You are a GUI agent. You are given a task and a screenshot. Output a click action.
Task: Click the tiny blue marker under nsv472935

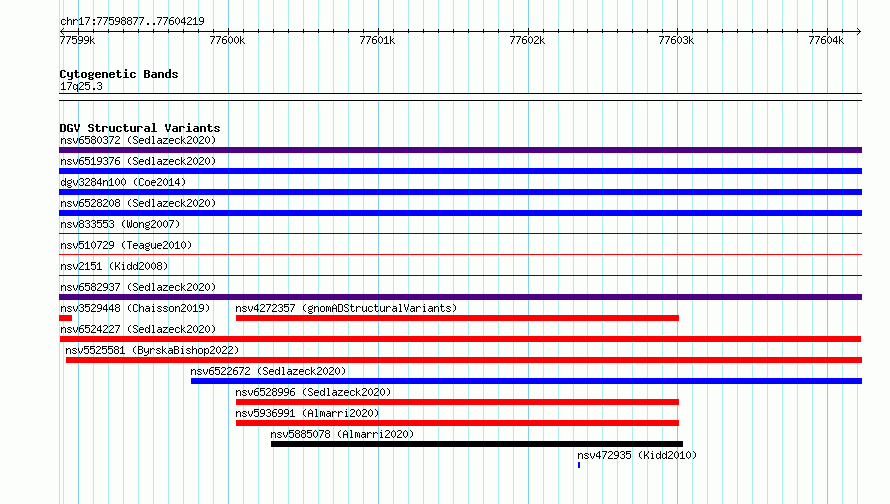pyautogui.click(x=579, y=465)
